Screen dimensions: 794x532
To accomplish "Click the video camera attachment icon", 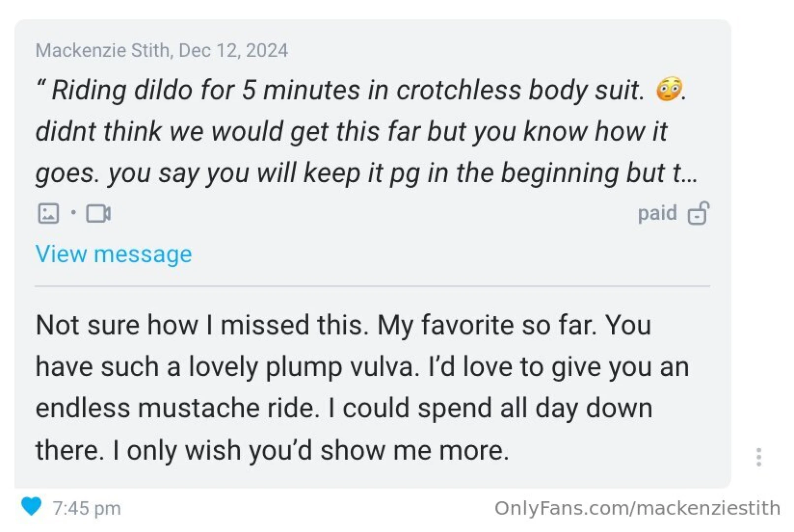I will [98, 213].
